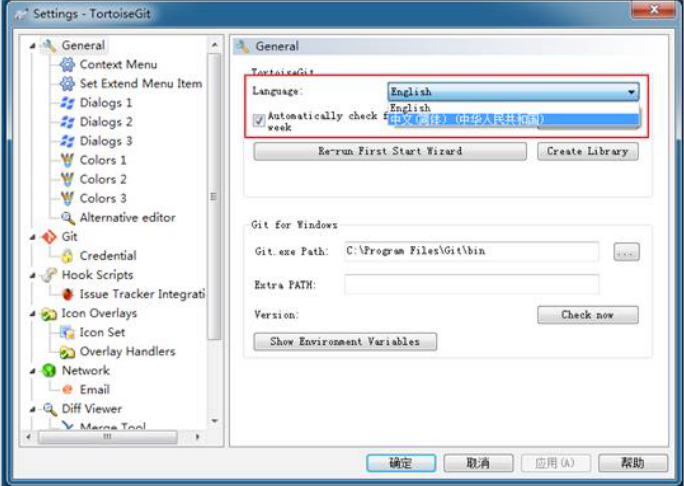Click the wrench icon in General header
The image size is (684, 486).
click(243, 46)
